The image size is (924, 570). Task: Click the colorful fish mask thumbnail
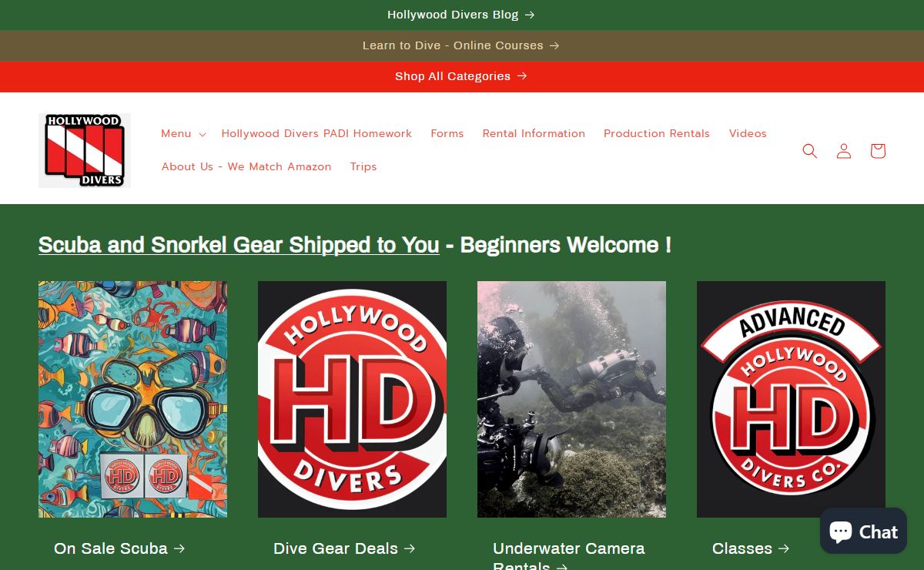[132, 399]
